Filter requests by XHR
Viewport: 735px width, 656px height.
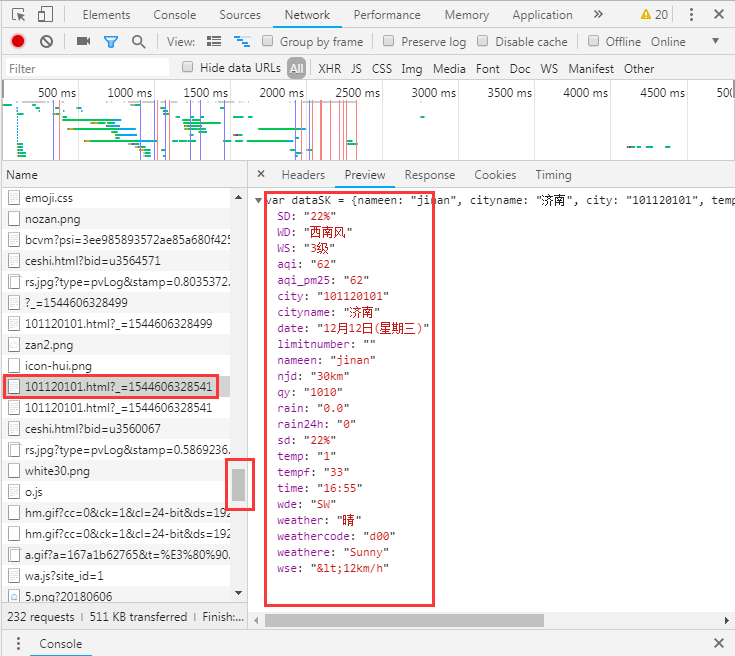tap(330, 68)
